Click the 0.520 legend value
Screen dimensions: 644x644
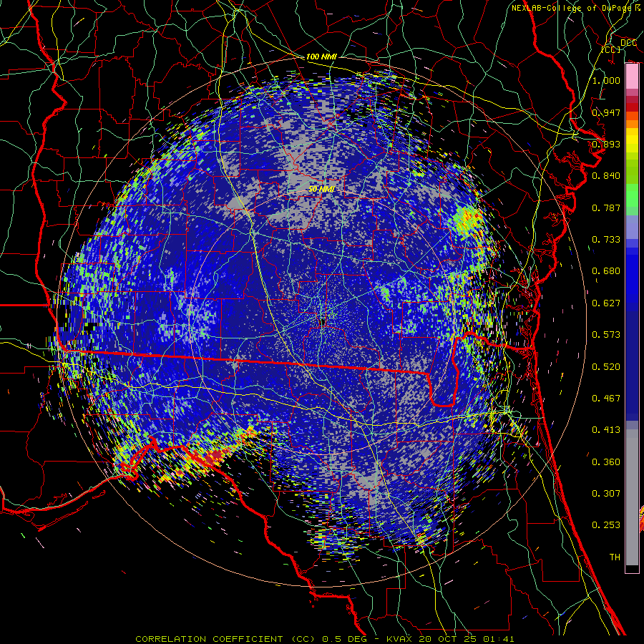606,367
